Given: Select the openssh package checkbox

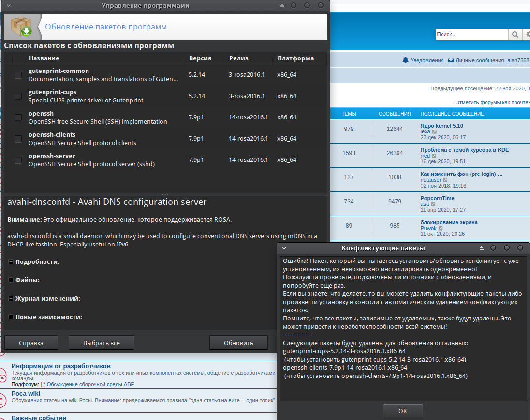Looking at the screenshot, I should point(18,117).
